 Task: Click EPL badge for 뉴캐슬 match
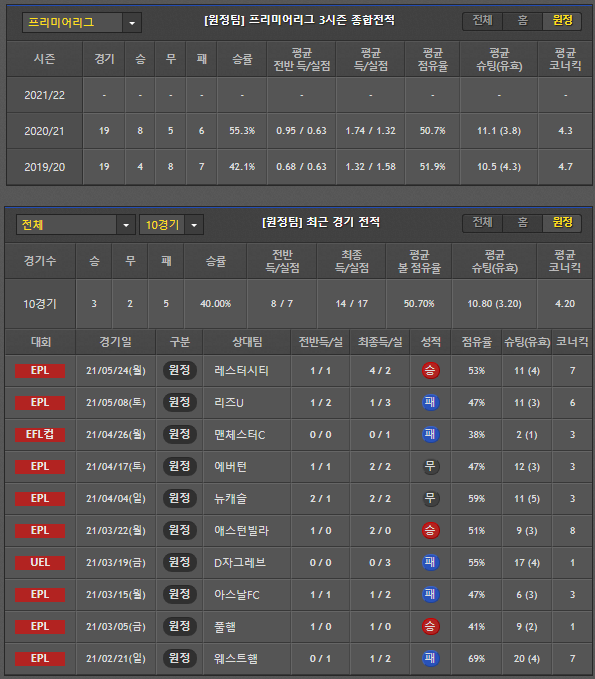tap(40, 498)
